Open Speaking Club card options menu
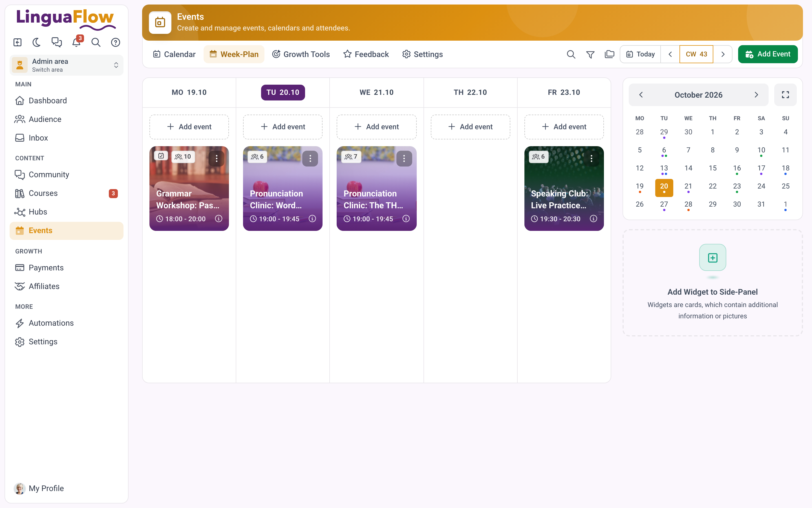812x508 pixels. [591, 158]
